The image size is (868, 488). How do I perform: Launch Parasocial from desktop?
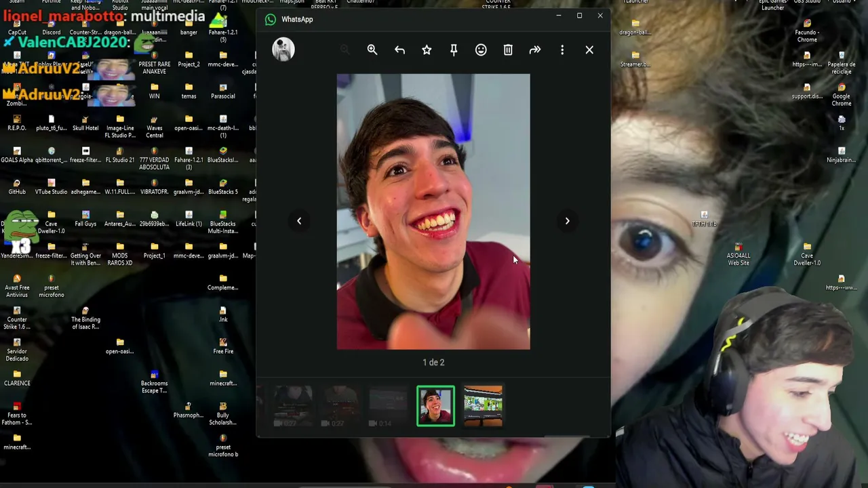click(223, 91)
